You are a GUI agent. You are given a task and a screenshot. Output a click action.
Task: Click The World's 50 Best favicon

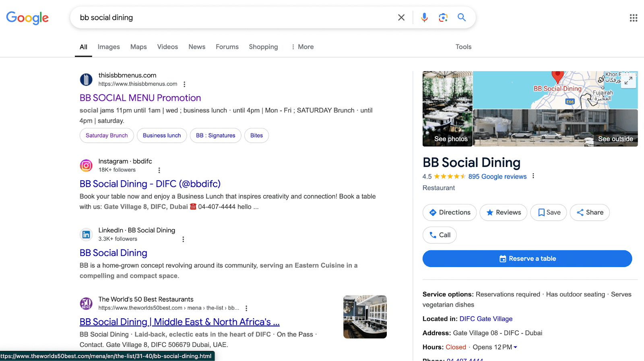tap(86, 303)
